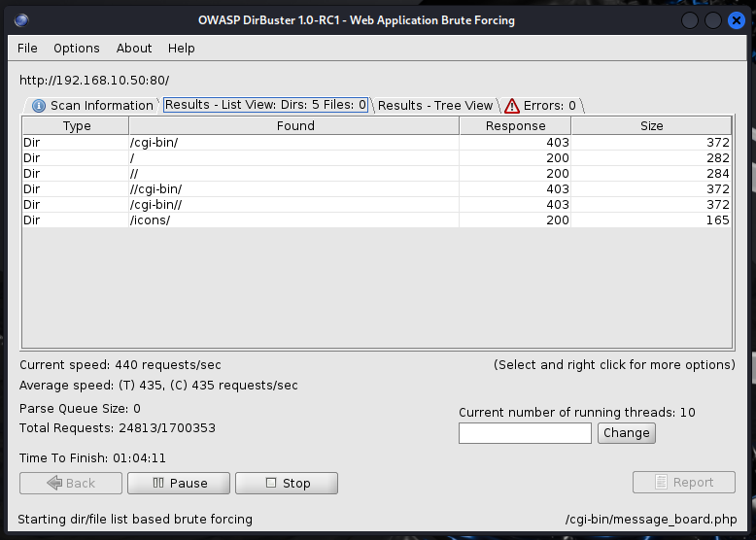Sort results by Found column header
The width and height of the screenshot is (756, 540).
[294, 125]
